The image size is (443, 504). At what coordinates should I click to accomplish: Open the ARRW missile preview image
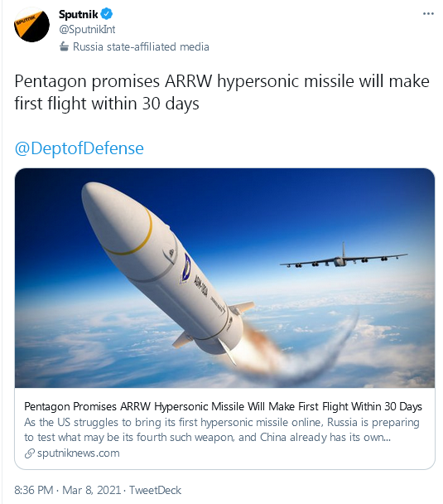(224, 278)
